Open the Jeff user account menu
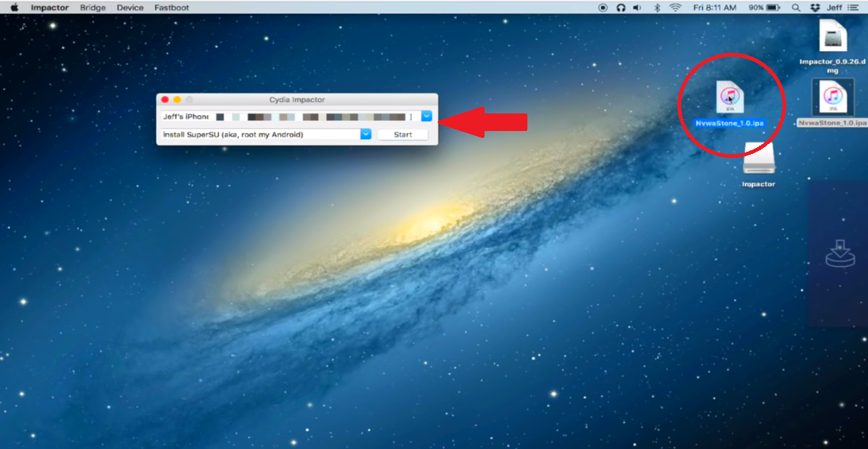868x449 pixels. [x=835, y=8]
